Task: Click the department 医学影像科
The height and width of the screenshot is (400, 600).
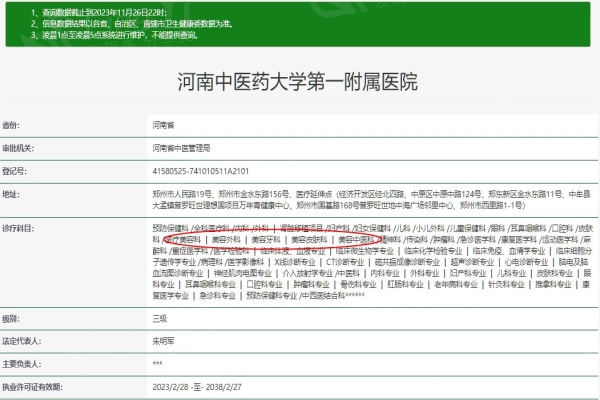Action: click(x=246, y=262)
